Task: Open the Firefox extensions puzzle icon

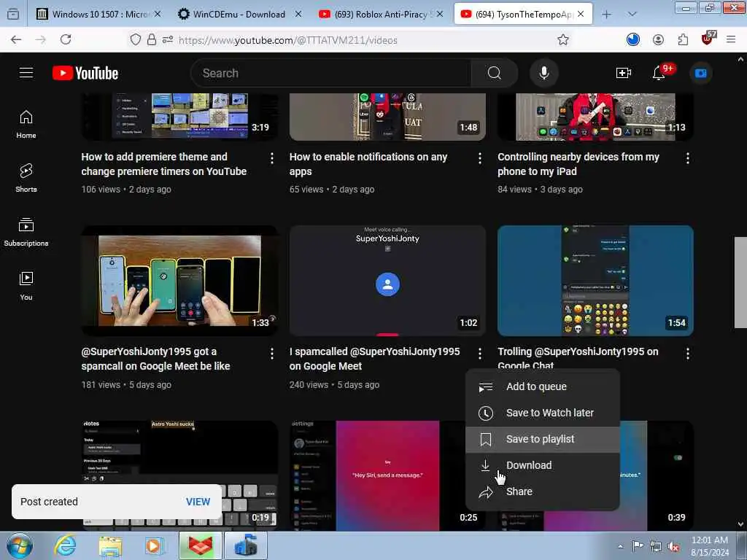Action: coord(683,40)
